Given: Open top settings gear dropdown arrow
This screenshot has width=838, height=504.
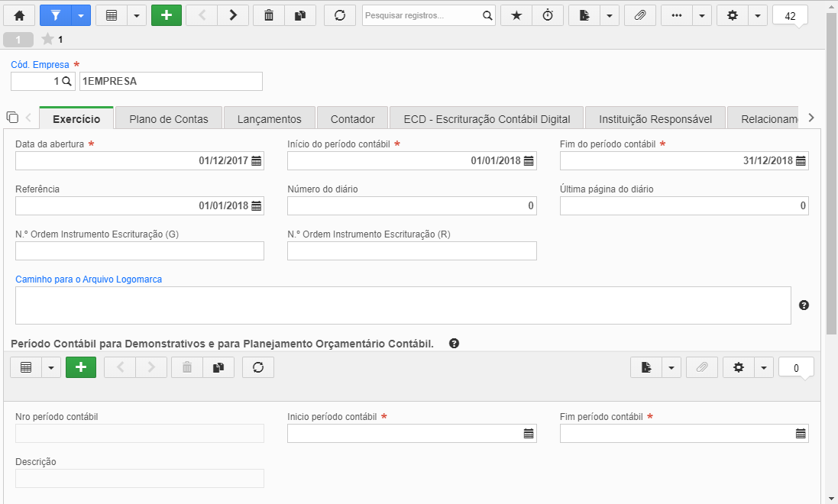Looking at the screenshot, I should [x=757, y=15].
